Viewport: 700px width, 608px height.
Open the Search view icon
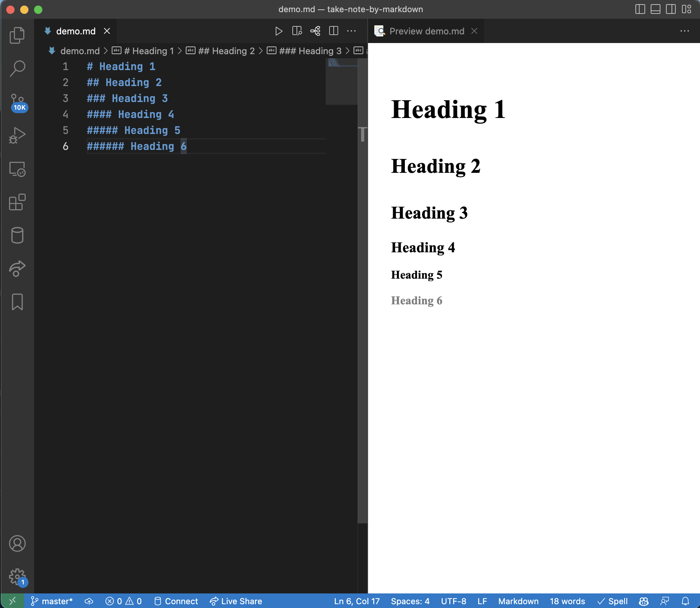point(17,68)
